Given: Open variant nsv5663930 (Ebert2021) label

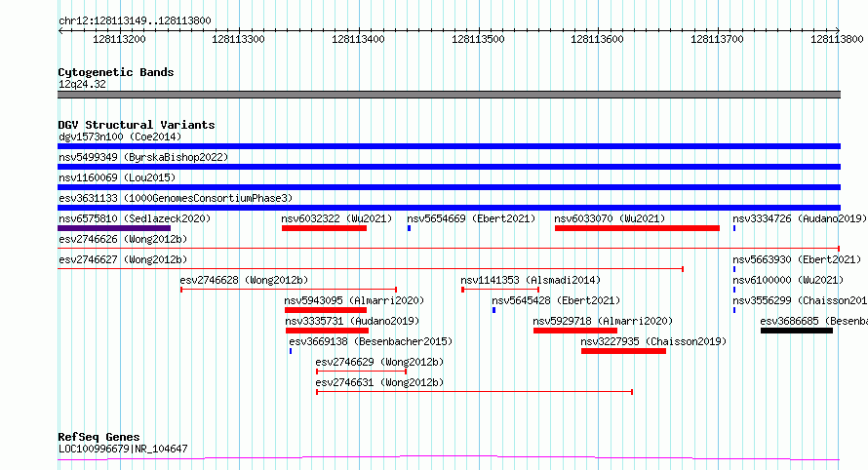Looking at the screenshot, I should tap(797, 259).
